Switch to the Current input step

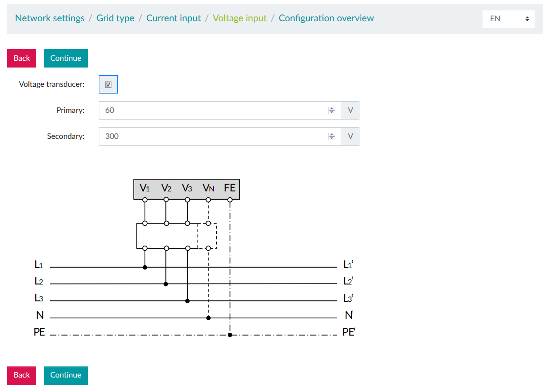point(174,18)
